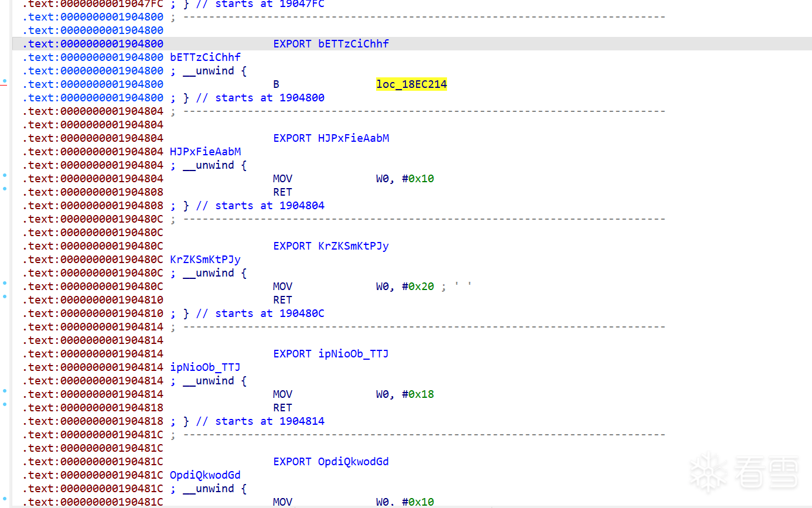Image resolution: width=812 pixels, height=508 pixels.
Task: Select the standalone KrZKSmKtPJy function label
Action: [x=205, y=260]
